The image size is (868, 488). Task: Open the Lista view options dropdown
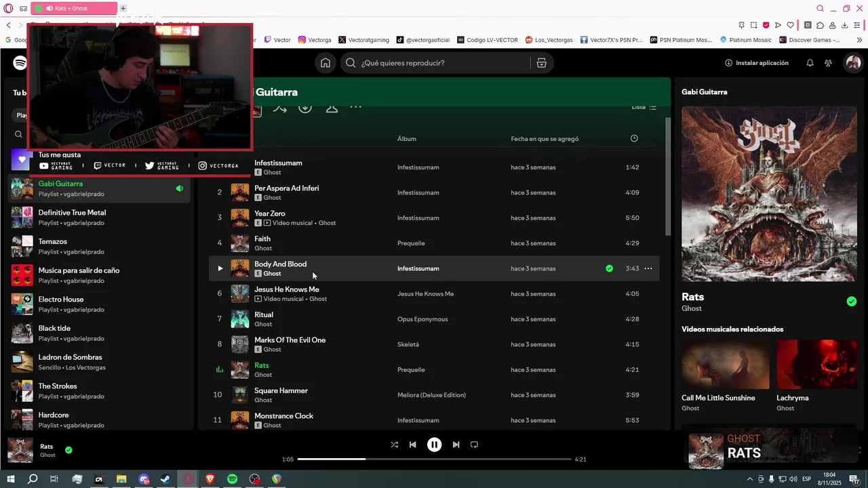(x=644, y=107)
